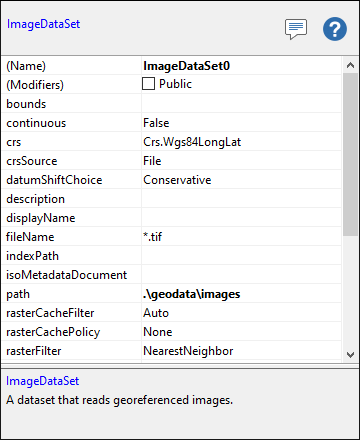The width and height of the screenshot is (360, 440).
Task: Toggle the Public modifiers checkbox
Action: [148, 84]
